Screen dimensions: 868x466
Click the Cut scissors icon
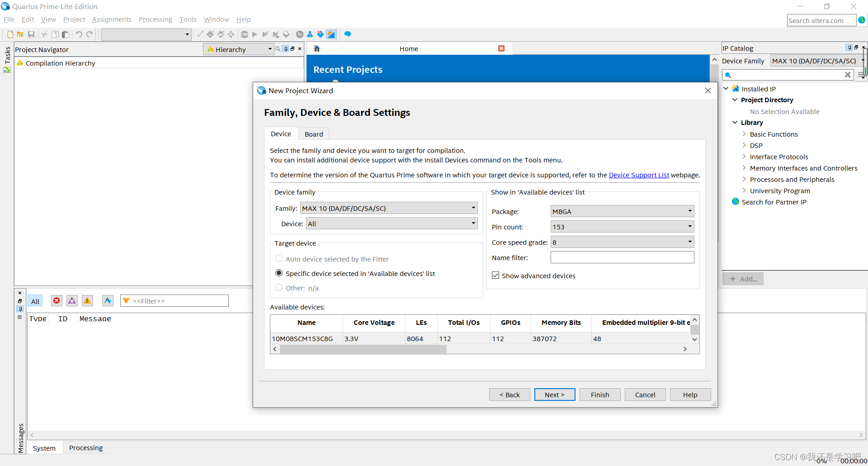pyautogui.click(x=44, y=34)
